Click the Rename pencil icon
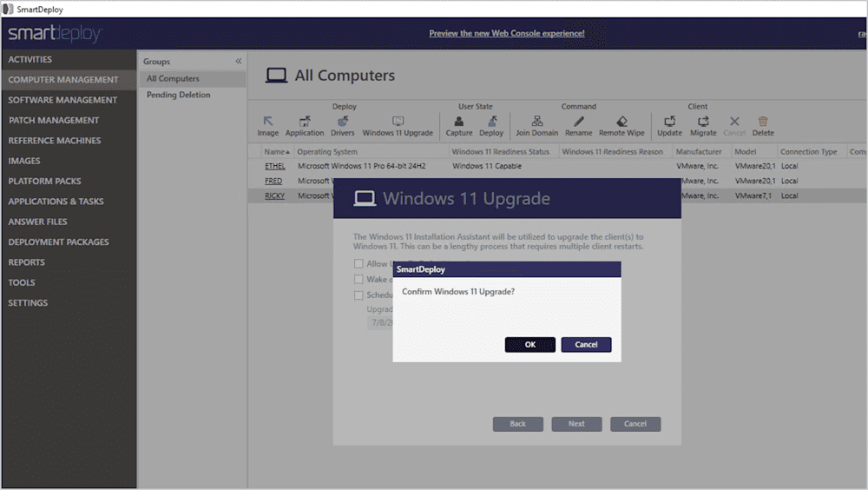The image size is (868, 490). (x=578, y=122)
